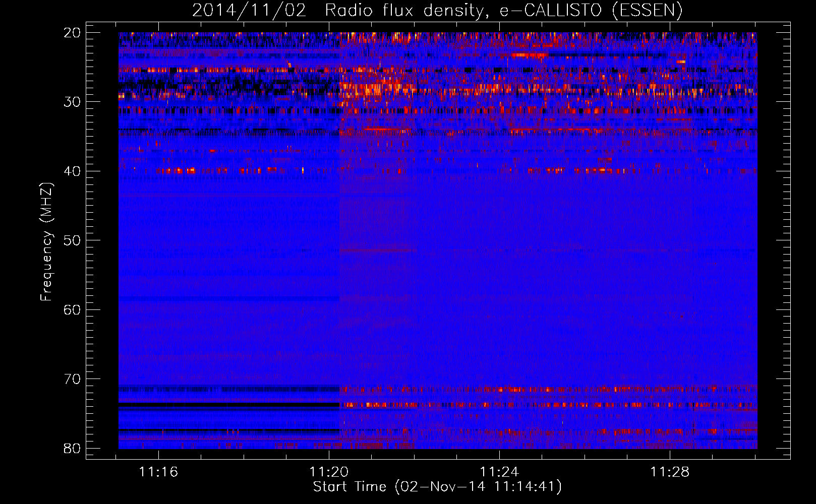Click the '11:20' time tick label
This screenshot has width=816, height=504.
(329, 472)
